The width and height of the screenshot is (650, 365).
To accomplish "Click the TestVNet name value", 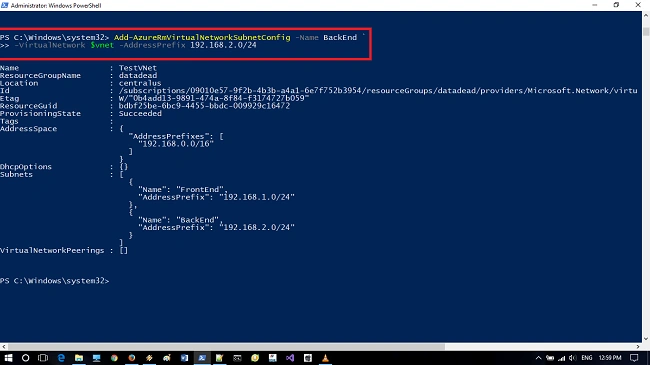I will tap(138, 68).
